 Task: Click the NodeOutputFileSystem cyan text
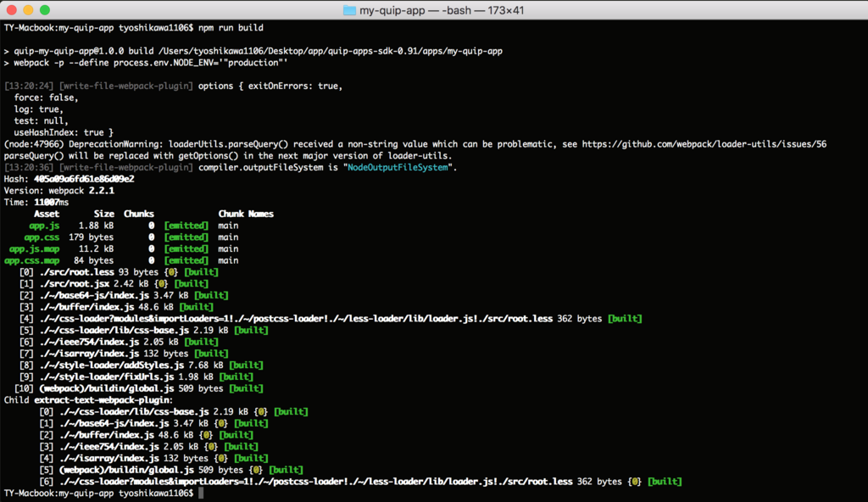pyautogui.click(x=398, y=167)
